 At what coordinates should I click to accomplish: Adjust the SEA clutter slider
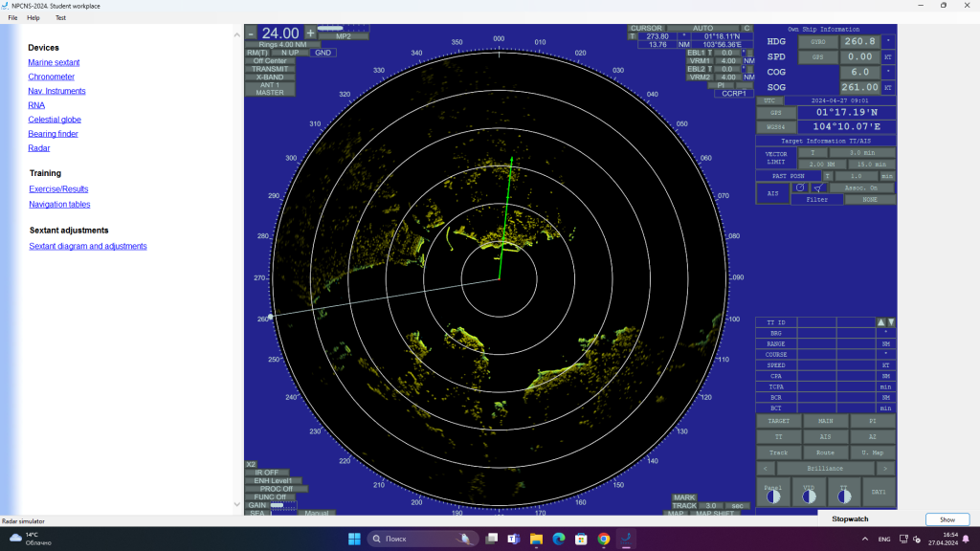tap(283, 513)
